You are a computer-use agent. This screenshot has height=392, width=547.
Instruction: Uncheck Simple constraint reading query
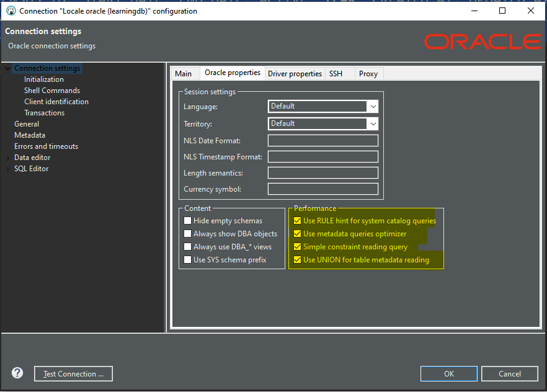click(x=298, y=247)
